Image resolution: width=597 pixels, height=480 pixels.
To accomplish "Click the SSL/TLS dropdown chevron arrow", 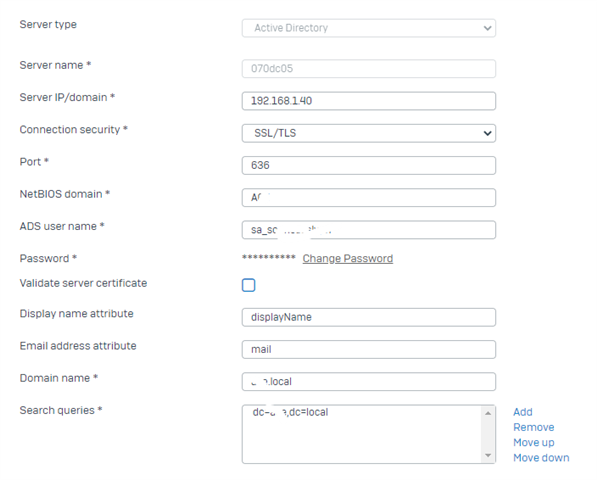I will tap(487, 133).
